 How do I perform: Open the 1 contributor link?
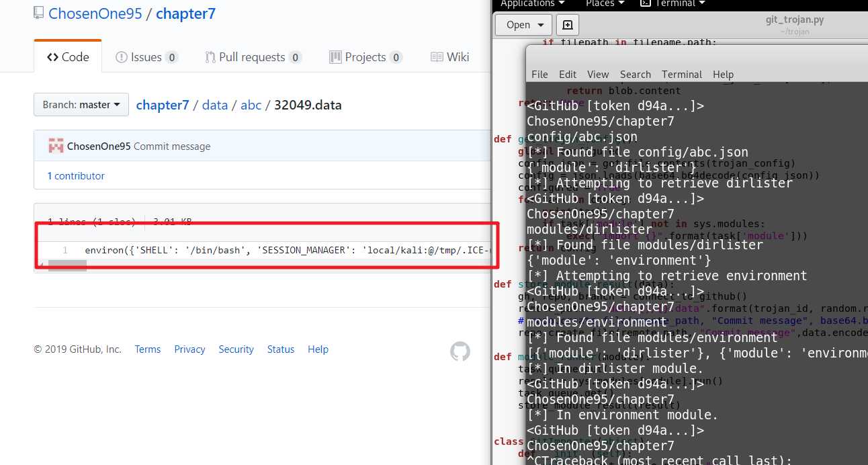click(76, 175)
